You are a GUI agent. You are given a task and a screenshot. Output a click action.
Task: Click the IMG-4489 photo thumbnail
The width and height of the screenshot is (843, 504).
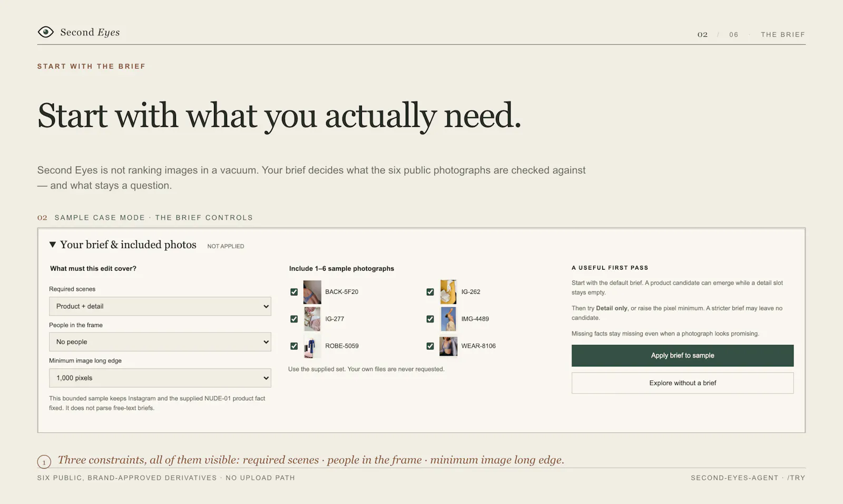pos(448,319)
